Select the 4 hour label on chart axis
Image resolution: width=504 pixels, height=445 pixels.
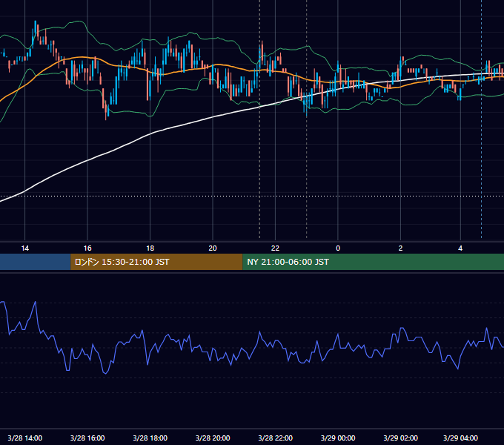pos(460,248)
